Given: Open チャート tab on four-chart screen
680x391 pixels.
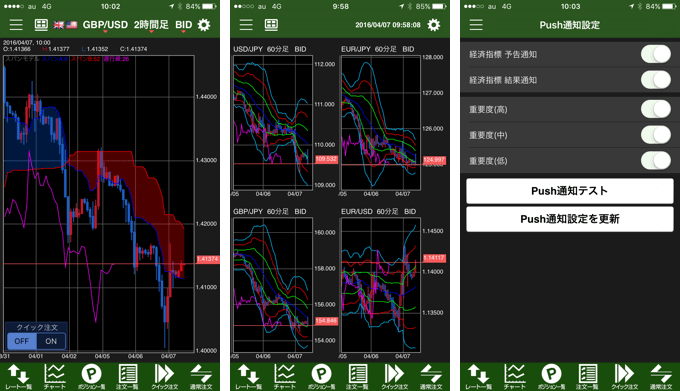Looking at the screenshot, I should click(x=284, y=377).
